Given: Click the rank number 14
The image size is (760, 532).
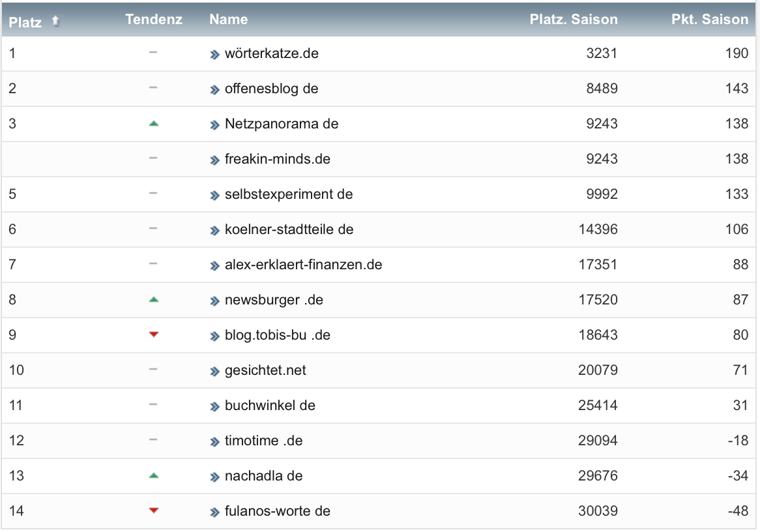Looking at the screenshot, I should point(16,511).
